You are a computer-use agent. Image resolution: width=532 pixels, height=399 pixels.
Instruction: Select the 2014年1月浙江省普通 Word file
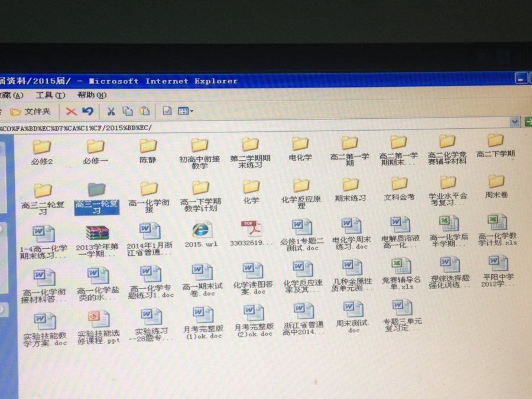tap(150, 239)
